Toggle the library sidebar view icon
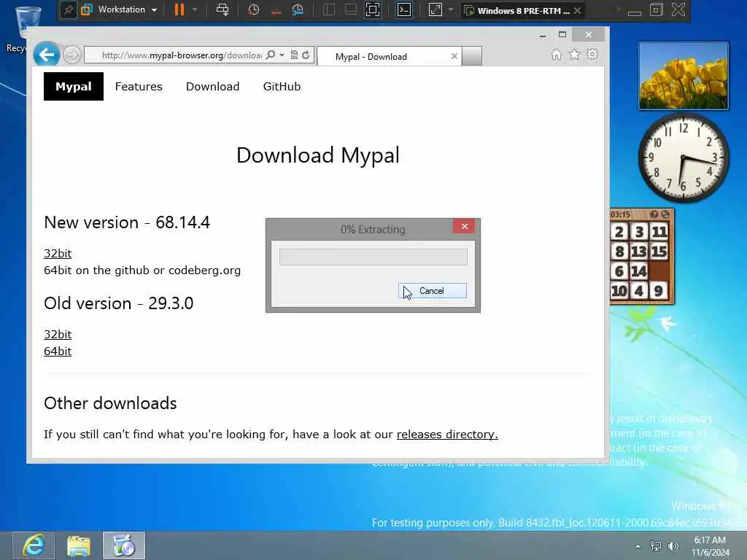 [328, 9]
